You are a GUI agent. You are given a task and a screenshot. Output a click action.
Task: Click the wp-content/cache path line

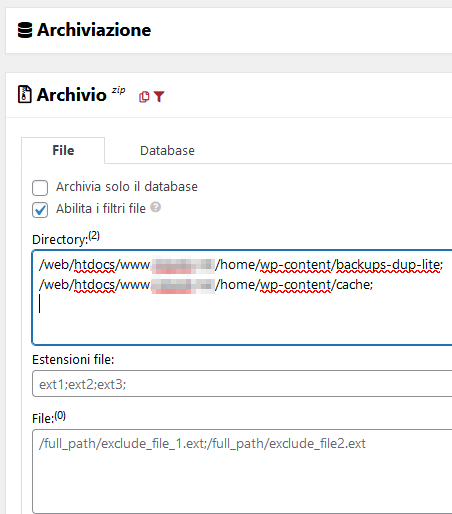[x=206, y=285]
